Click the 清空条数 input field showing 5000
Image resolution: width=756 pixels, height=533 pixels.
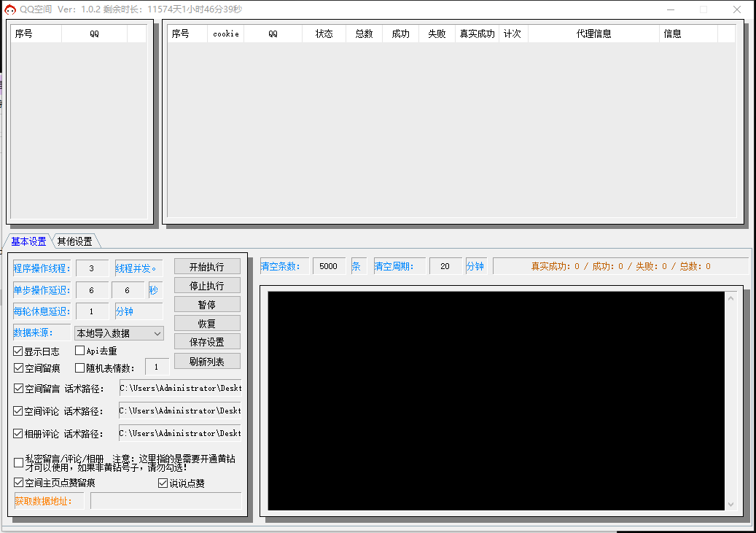pos(328,266)
